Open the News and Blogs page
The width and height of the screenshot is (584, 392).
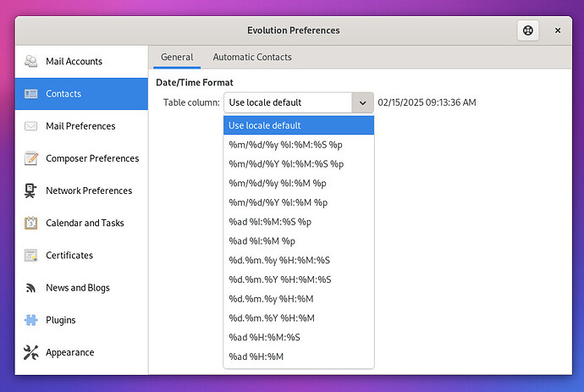[x=81, y=288]
